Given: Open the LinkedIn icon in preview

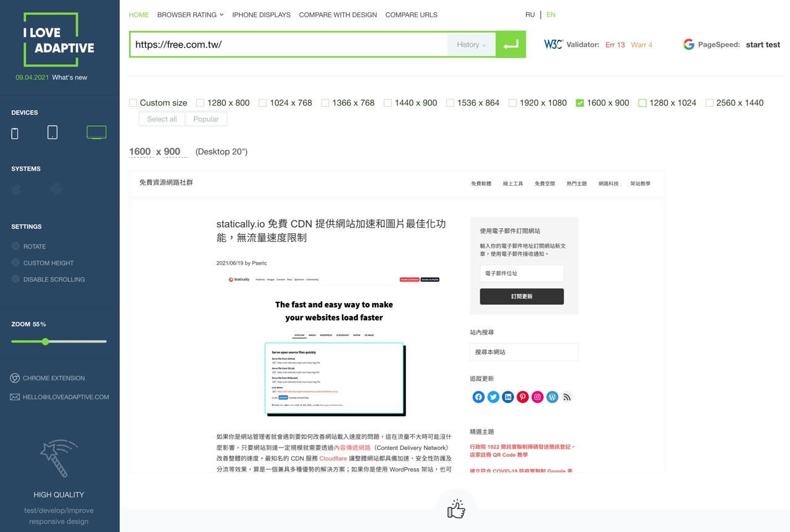Looking at the screenshot, I should pyautogui.click(x=508, y=397).
